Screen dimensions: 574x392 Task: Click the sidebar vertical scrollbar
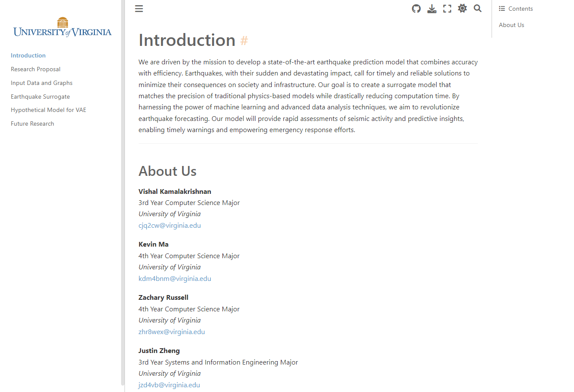123,193
